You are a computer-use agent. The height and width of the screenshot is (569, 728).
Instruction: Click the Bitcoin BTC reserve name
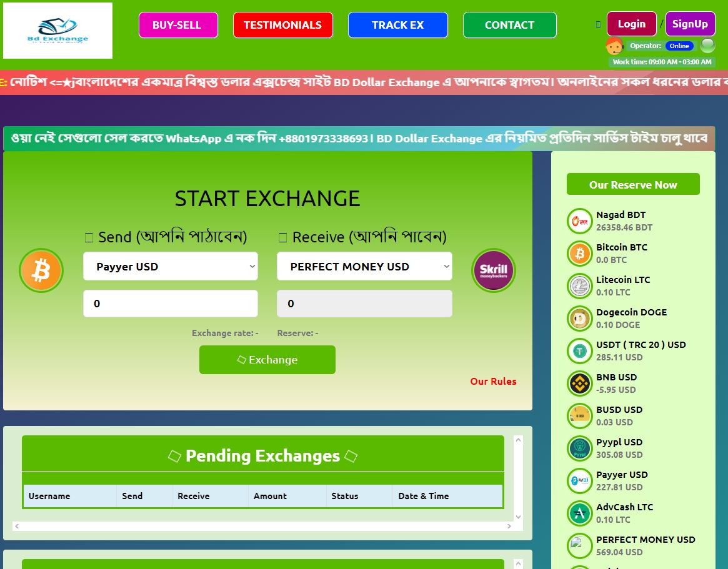click(x=622, y=247)
